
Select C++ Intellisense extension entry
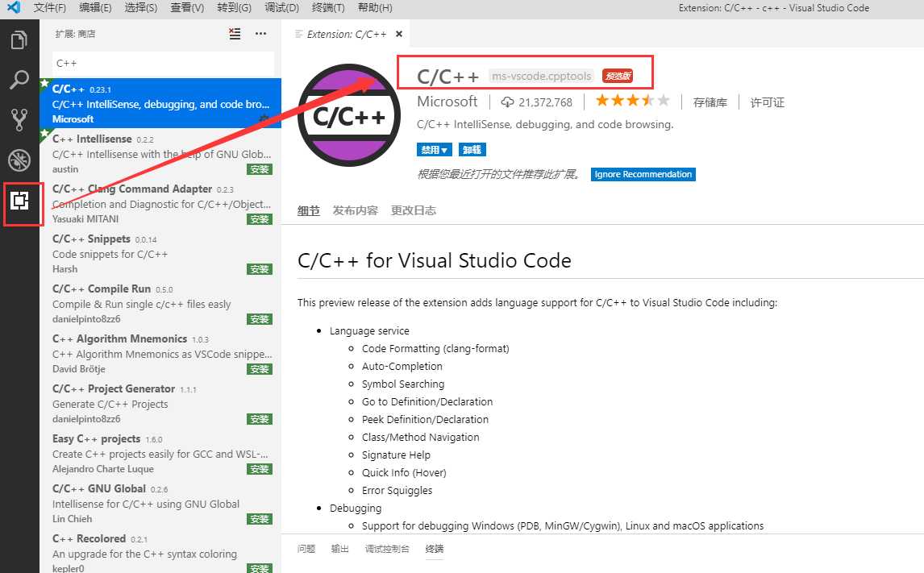click(x=160, y=153)
